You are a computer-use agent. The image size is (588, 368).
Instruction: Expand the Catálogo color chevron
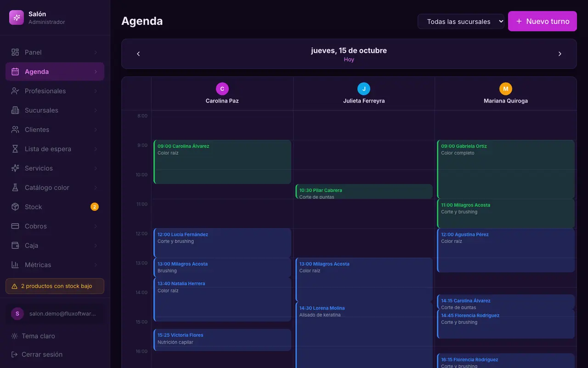(96, 188)
